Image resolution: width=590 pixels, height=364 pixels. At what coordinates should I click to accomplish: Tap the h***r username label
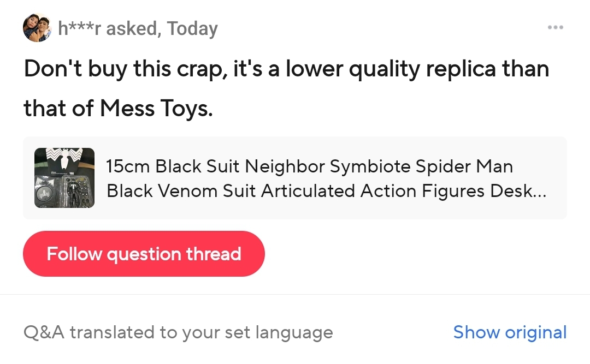pos(80,28)
